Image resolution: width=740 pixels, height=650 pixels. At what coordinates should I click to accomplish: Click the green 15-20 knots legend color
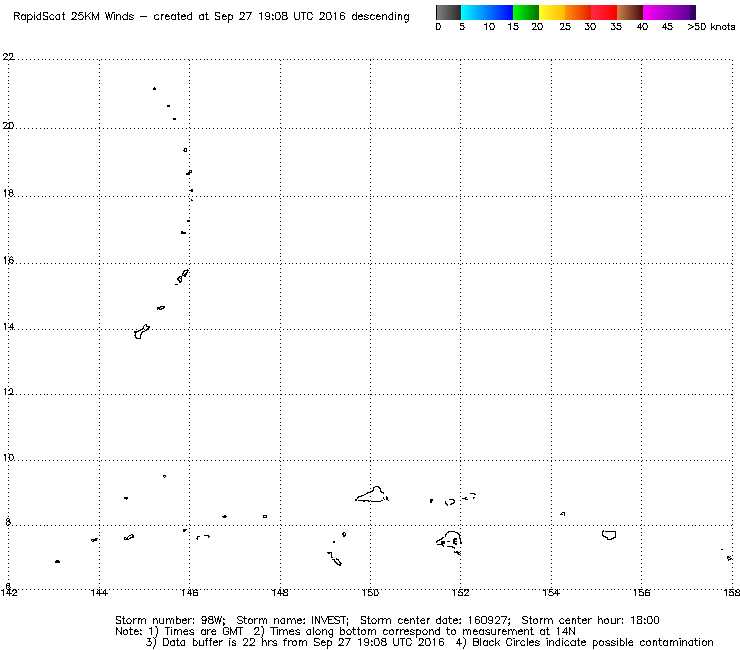(x=526, y=12)
